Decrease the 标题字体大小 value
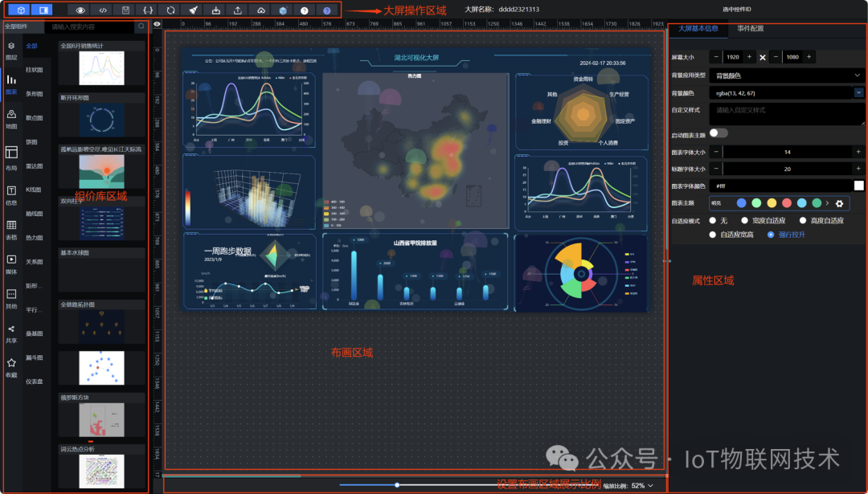Image resolution: width=868 pixels, height=494 pixels. click(716, 169)
